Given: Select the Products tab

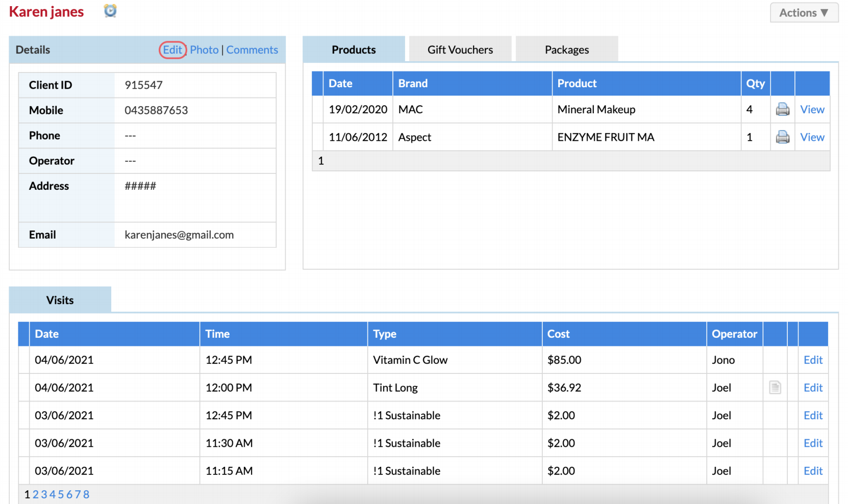Looking at the screenshot, I should click(354, 49).
